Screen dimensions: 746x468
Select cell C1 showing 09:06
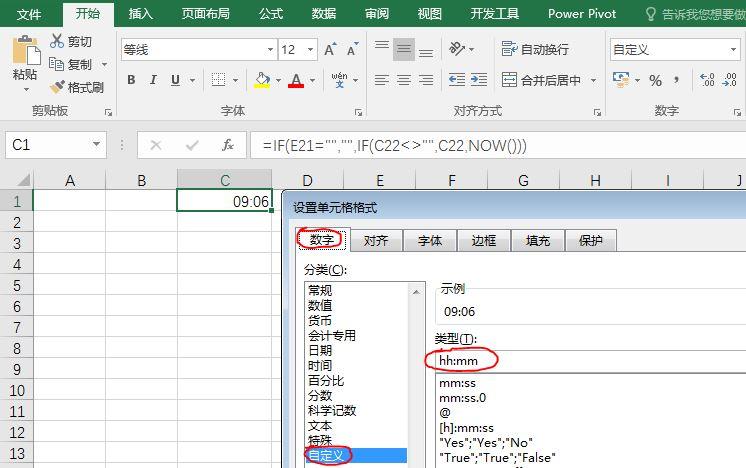[x=224, y=201]
